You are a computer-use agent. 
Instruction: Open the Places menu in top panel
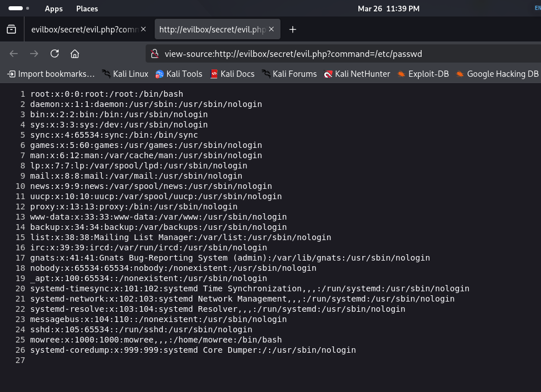[87, 9]
